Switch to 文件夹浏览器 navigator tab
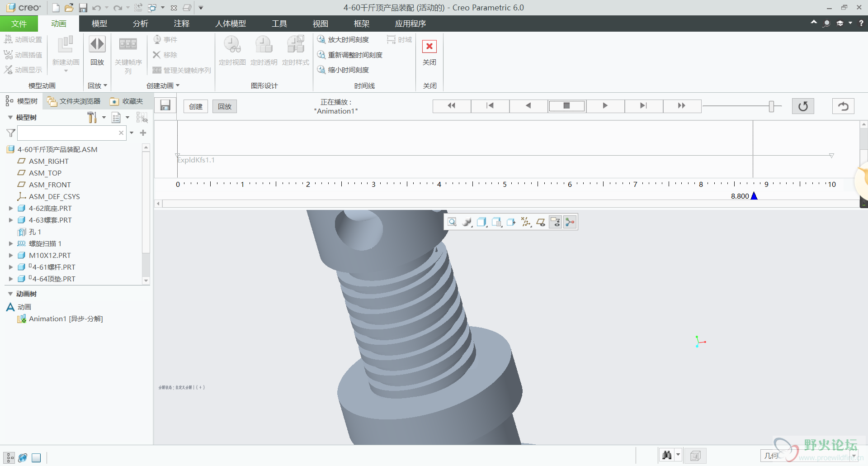This screenshot has height=466, width=868. pyautogui.click(x=74, y=101)
